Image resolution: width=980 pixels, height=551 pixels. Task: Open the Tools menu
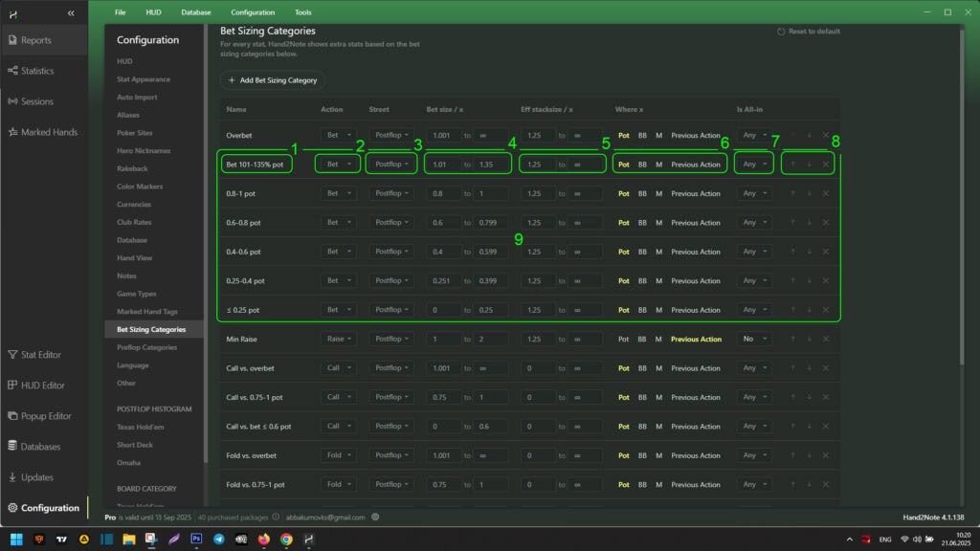pos(303,12)
